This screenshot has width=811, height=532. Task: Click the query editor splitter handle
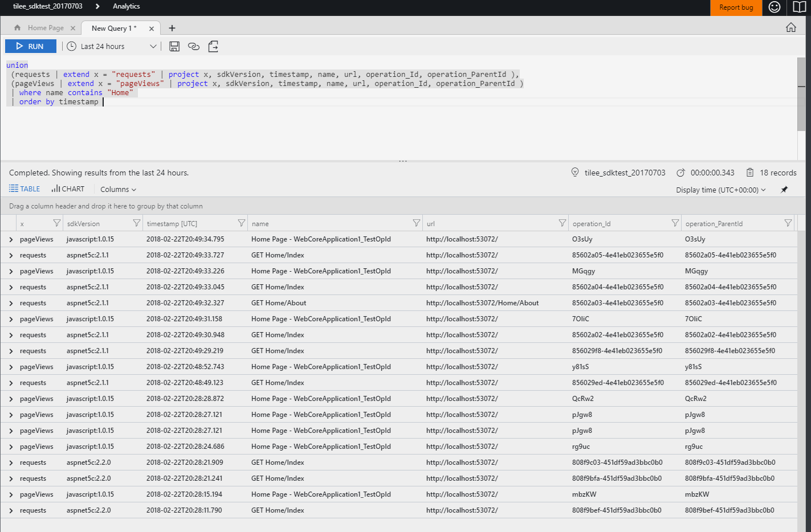point(403,160)
